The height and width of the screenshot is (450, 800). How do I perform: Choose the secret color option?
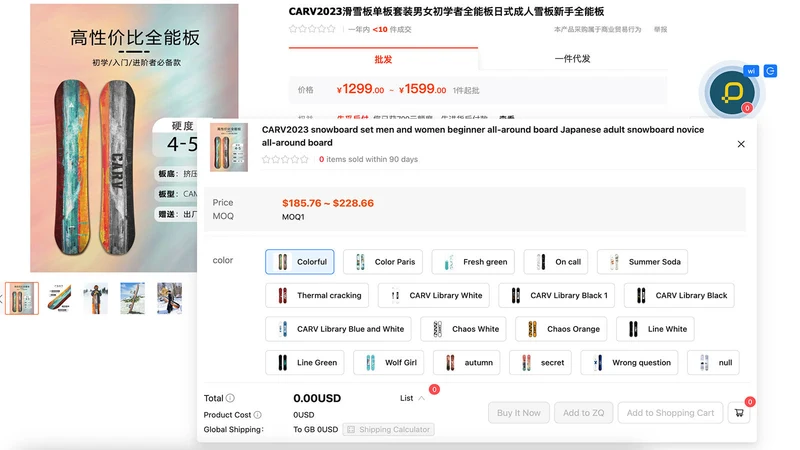(x=540, y=363)
